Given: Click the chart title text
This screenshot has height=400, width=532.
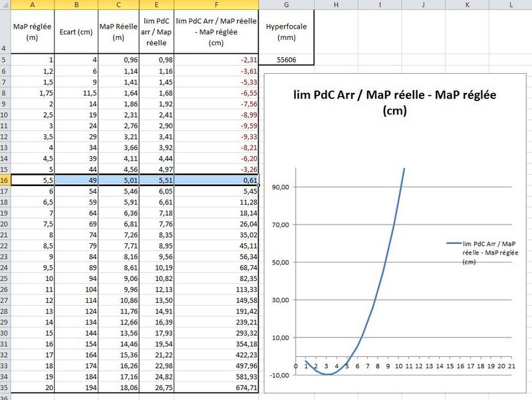Looking at the screenshot, I should coord(395,103).
